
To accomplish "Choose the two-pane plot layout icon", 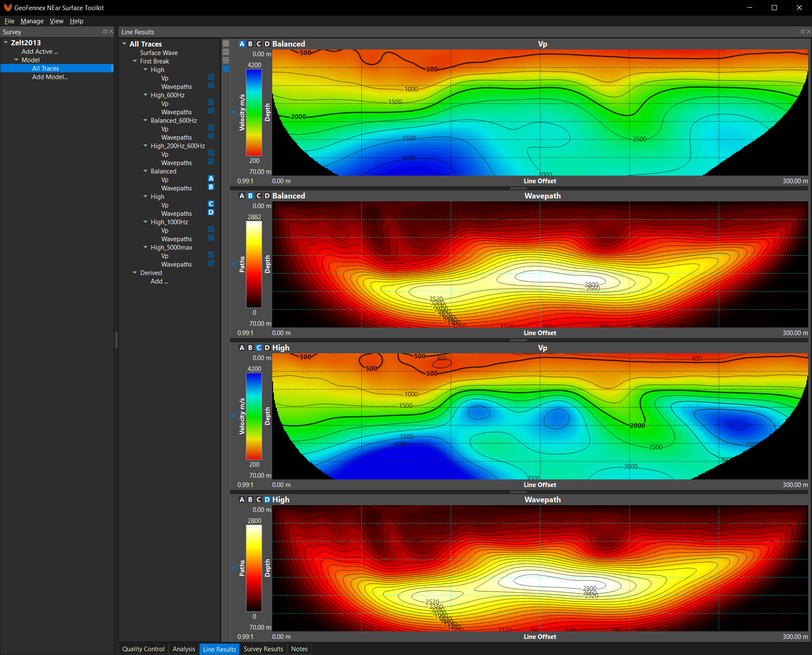I will tap(226, 52).
